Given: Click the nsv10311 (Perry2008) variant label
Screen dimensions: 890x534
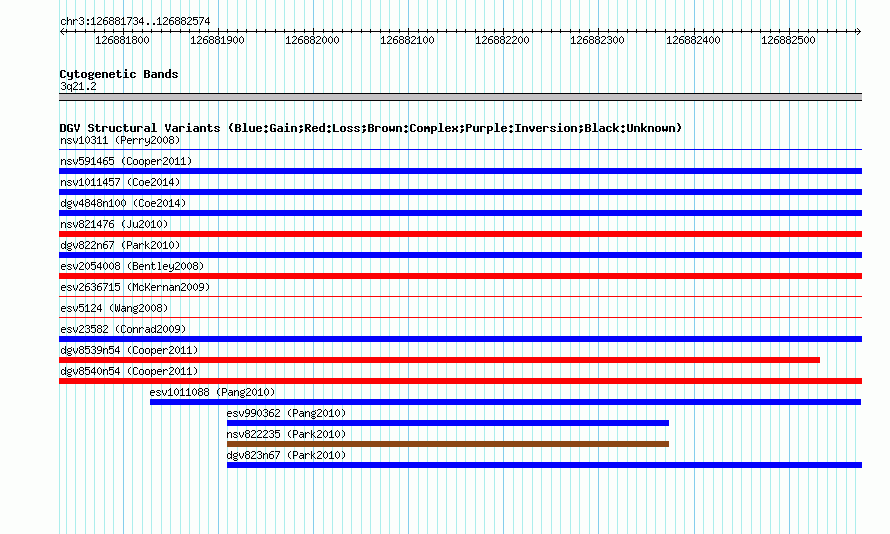Looking at the screenshot, I should click(120, 140).
